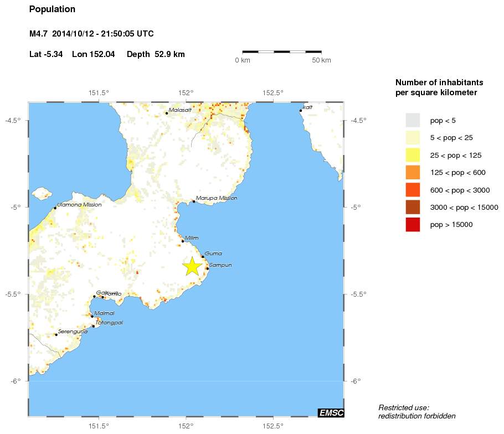Click the yellow epicenter star marker
Screen dimensions: 504x434
point(192,266)
